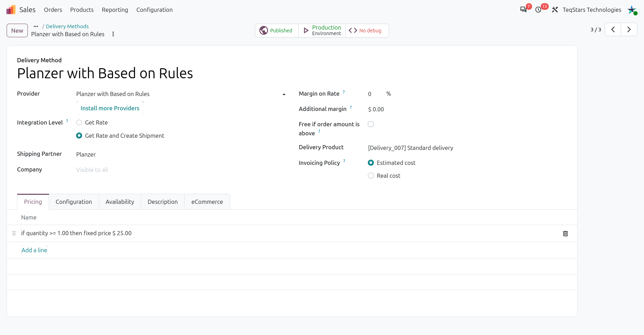Open the Provider dropdown arrow
The width and height of the screenshot is (644, 335).
tap(284, 95)
